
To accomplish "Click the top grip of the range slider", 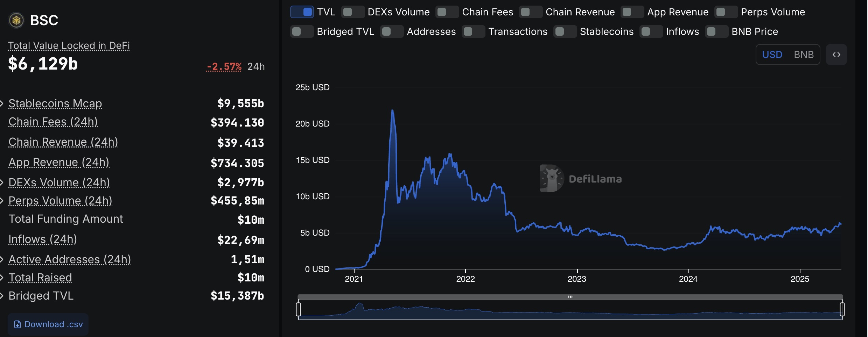I will [x=570, y=297].
